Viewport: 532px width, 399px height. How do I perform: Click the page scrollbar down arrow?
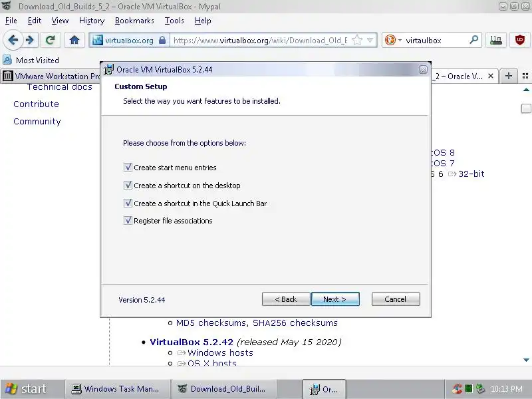[526, 360]
